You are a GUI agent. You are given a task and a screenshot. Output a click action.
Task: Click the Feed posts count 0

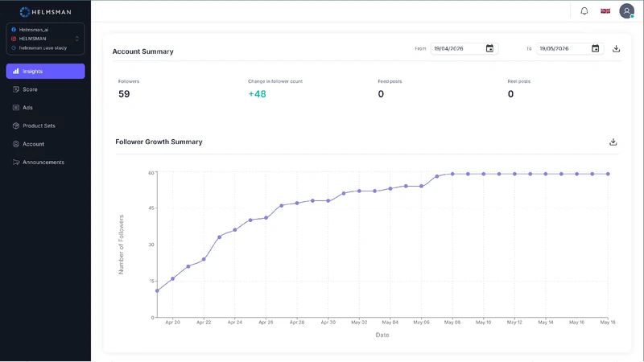[x=381, y=94]
